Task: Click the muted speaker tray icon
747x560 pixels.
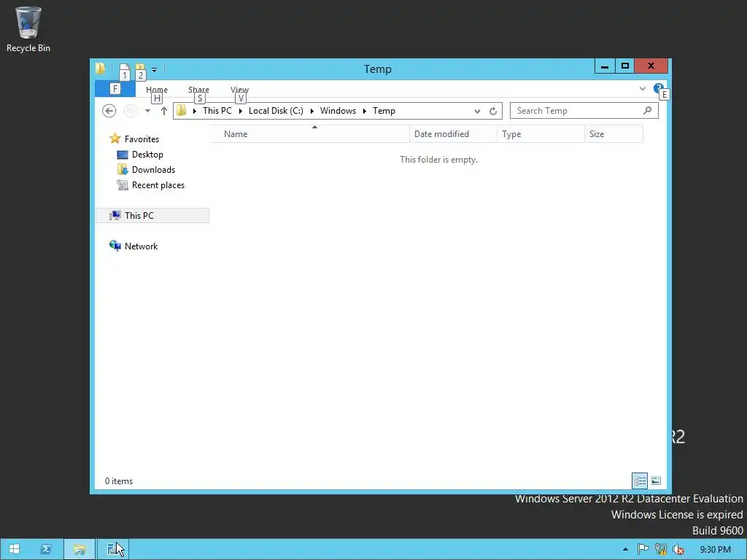Action: 678,549
